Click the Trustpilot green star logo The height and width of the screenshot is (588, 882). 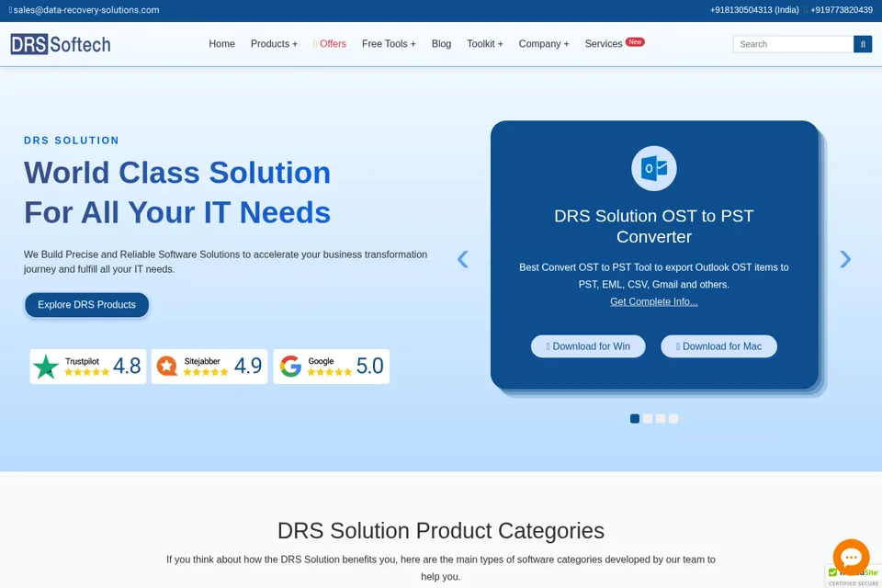46,367
